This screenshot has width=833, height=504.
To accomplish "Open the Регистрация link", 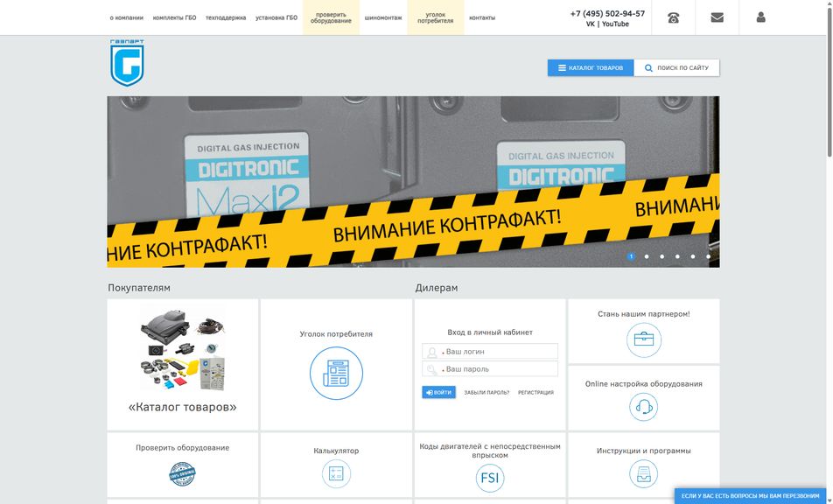I will (x=535, y=393).
